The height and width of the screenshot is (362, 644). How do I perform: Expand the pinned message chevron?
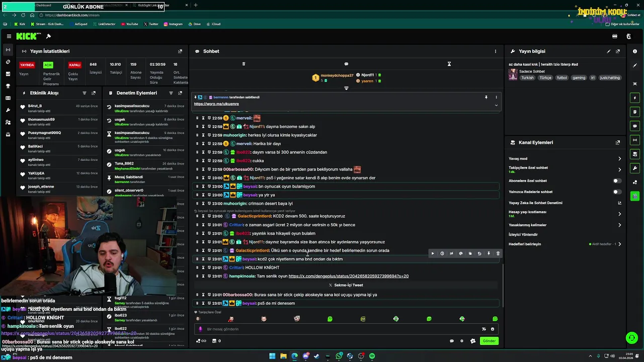click(496, 105)
